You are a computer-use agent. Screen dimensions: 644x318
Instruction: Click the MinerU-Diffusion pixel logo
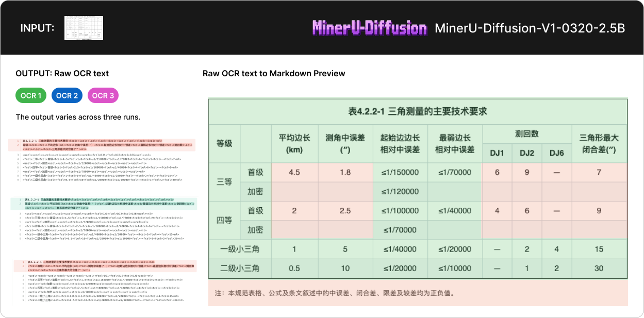pyautogui.click(x=370, y=28)
